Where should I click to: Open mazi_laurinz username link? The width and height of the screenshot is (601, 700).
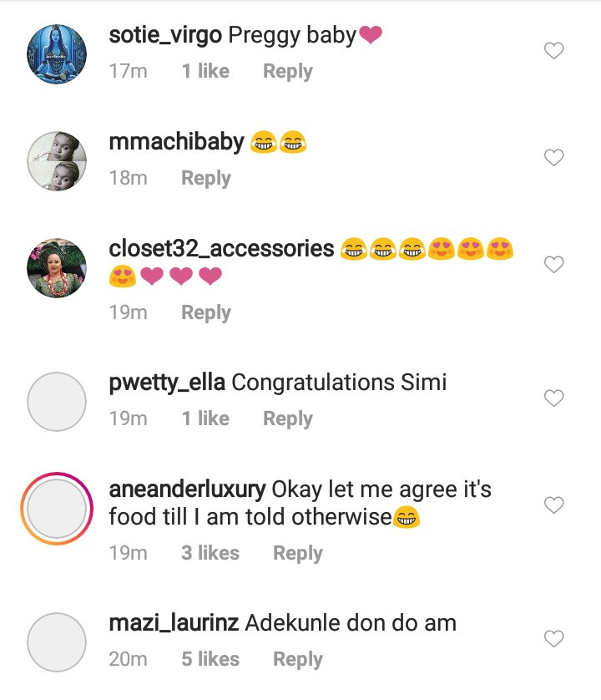[x=174, y=623]
